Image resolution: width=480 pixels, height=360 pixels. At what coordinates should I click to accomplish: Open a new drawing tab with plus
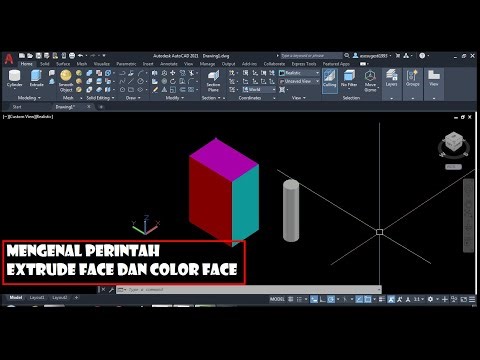(x=101, y=107)
